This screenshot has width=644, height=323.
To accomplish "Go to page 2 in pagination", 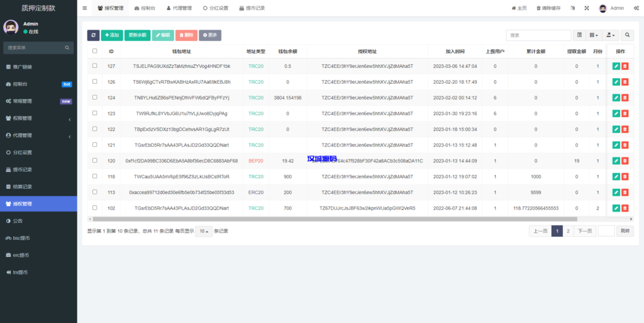I will [568, 231].
